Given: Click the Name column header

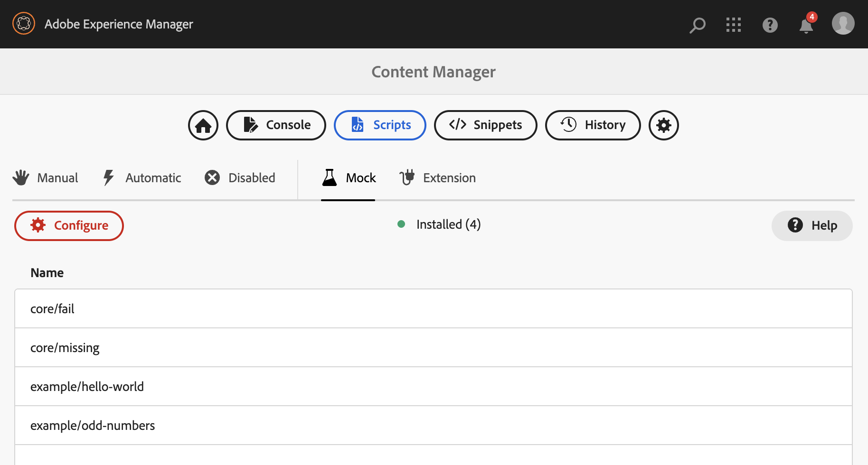Looking at the screenshot, I should tap(47, 273).
